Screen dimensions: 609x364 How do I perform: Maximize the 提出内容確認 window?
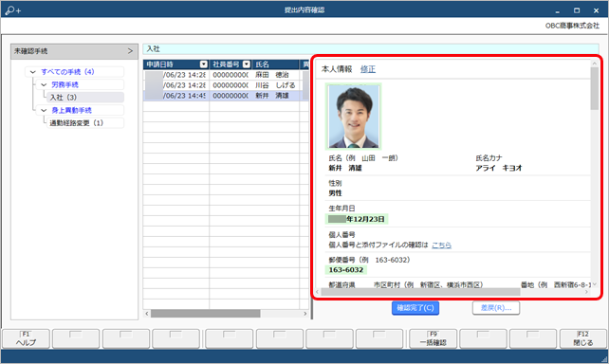pos(577,10)
